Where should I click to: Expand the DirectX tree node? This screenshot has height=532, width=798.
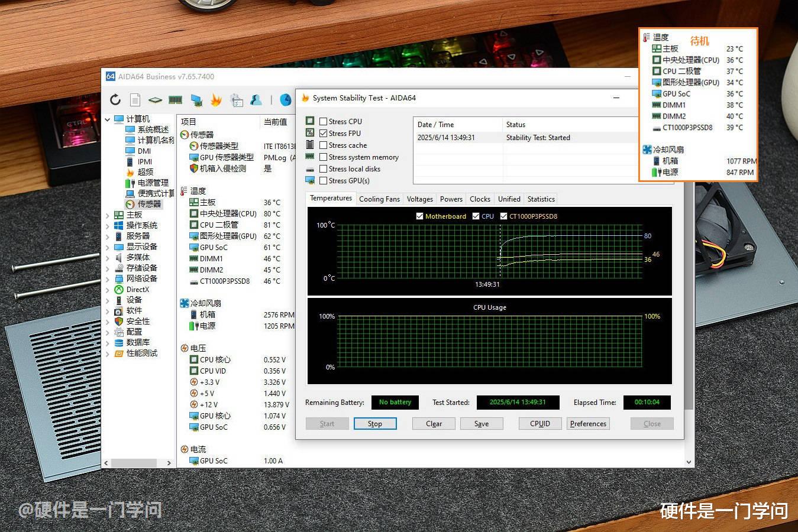point(108,290)
